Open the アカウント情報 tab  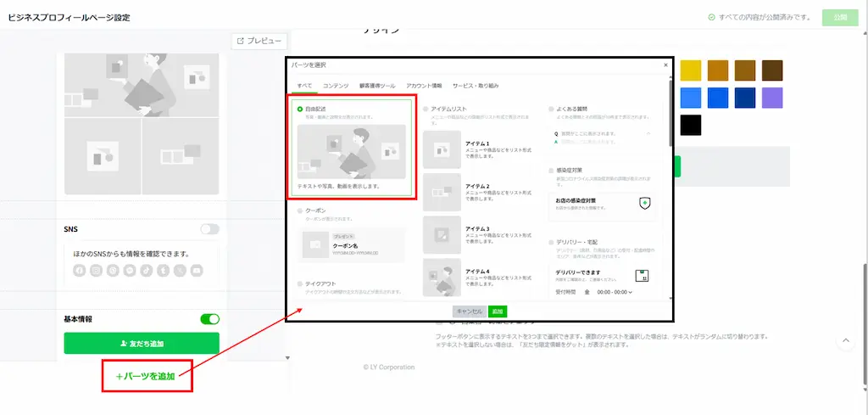click(x=424, y=86)
